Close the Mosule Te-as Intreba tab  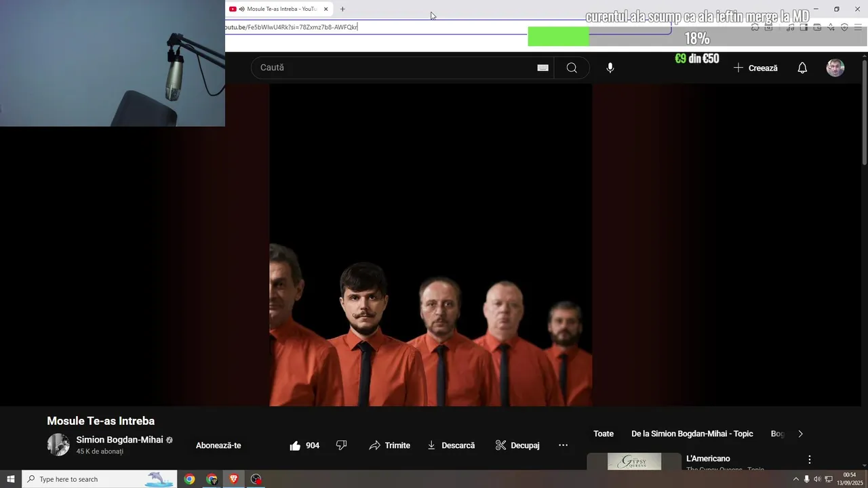(x=326, y=9)
